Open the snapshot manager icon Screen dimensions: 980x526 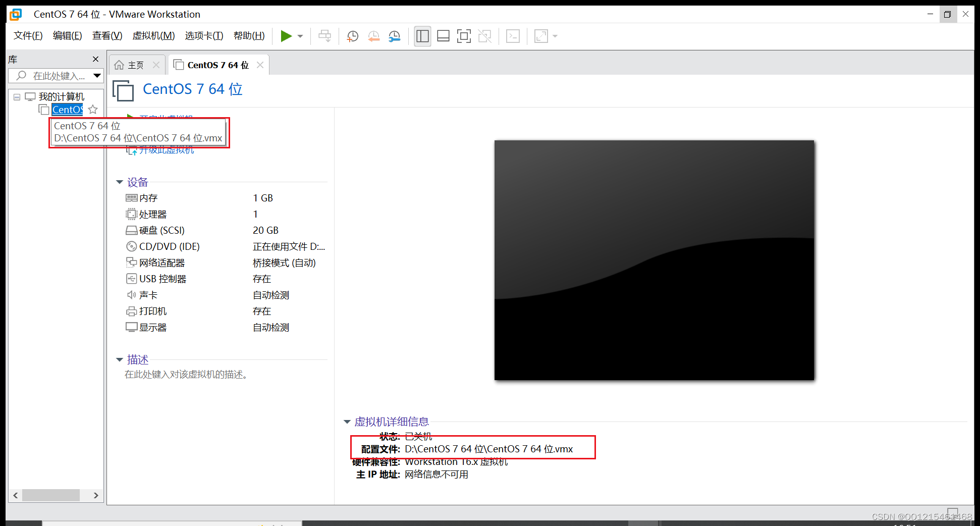pos(394,36)
